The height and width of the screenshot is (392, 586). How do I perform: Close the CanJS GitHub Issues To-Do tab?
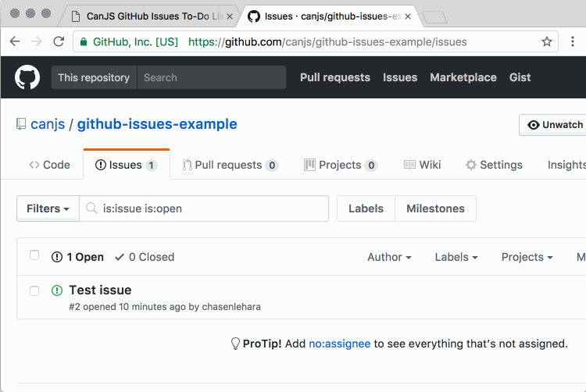point(230,16)
